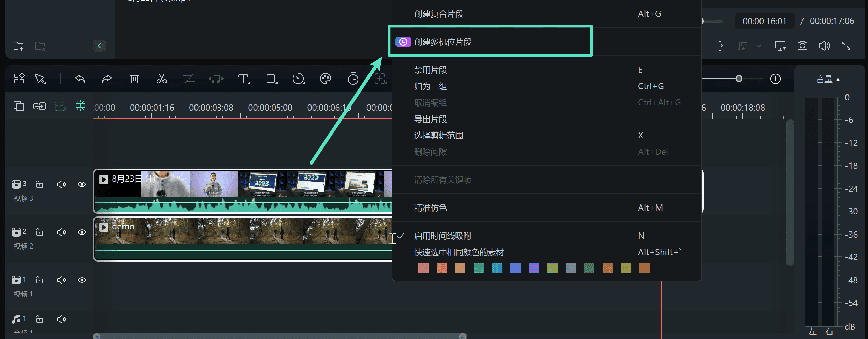
Task: Expand the 音量 volume meter dropdown
Action: coord(827,79)
